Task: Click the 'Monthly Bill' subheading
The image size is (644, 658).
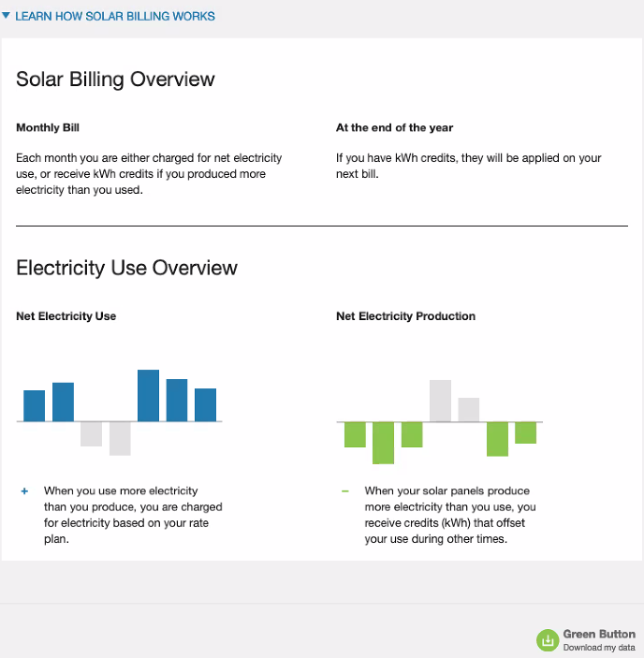Action: click(x=54, y=127)
